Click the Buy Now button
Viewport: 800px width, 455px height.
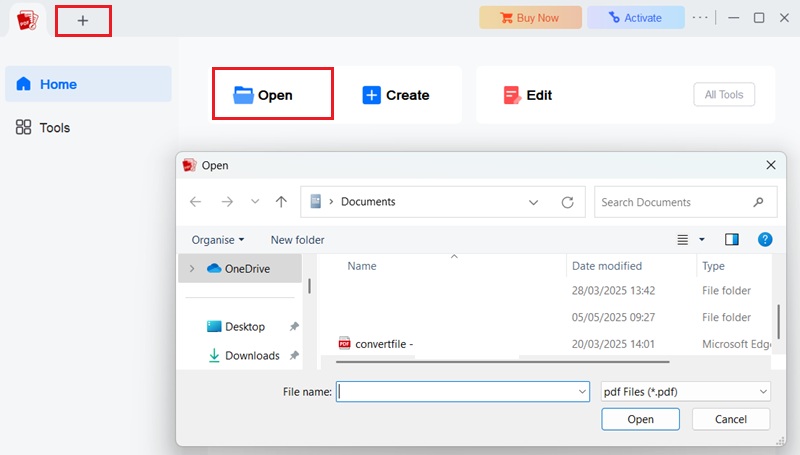[530, 18]
